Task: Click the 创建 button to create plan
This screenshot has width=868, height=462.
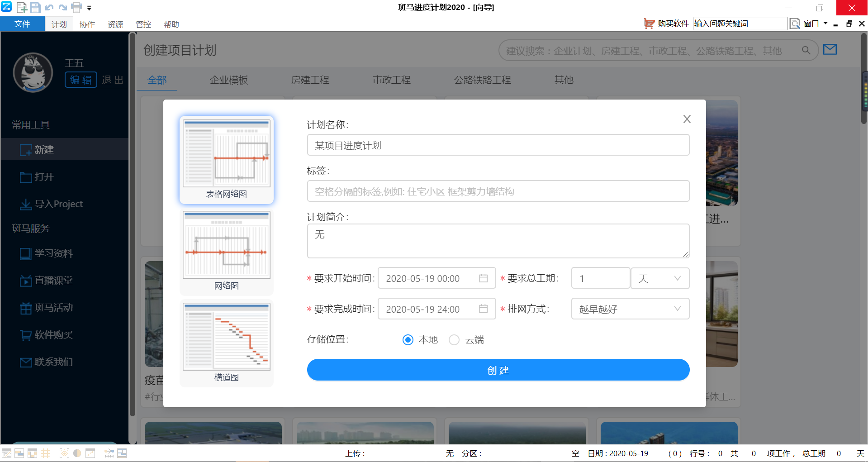Action: coord(498,370)
